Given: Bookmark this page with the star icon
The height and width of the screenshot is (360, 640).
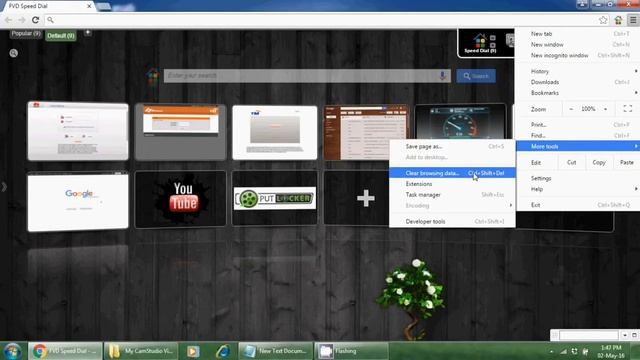Looking at the screenshot, I should (603, 20).
